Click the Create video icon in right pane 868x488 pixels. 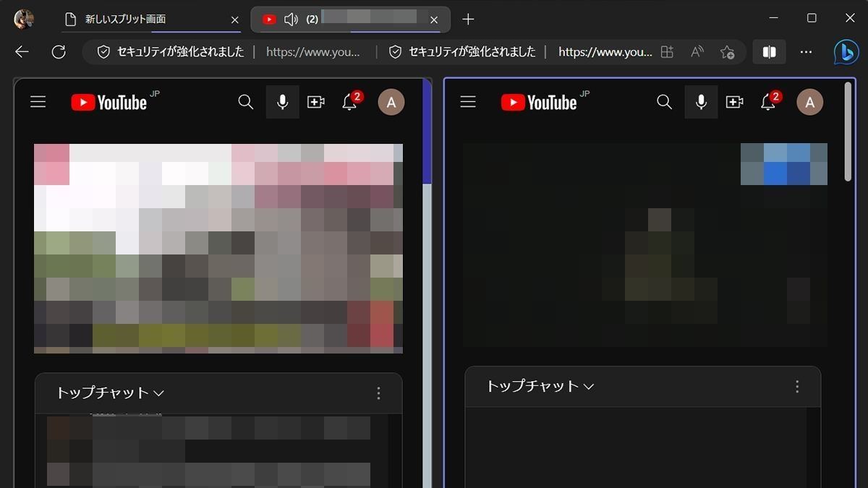tap(734, 103)
